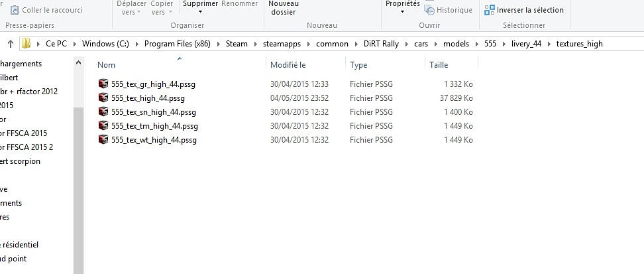The height and width of the screenshot is (274, 644).
Task: Click the file icon of 555_tex_sn_high_44.pssg
Action: click(103, 112)
